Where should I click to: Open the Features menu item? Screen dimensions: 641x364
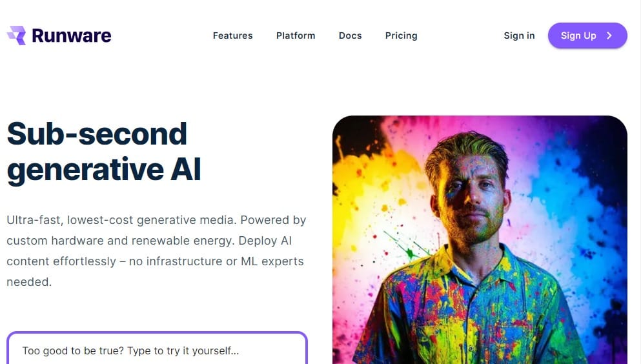coord(232,35)
